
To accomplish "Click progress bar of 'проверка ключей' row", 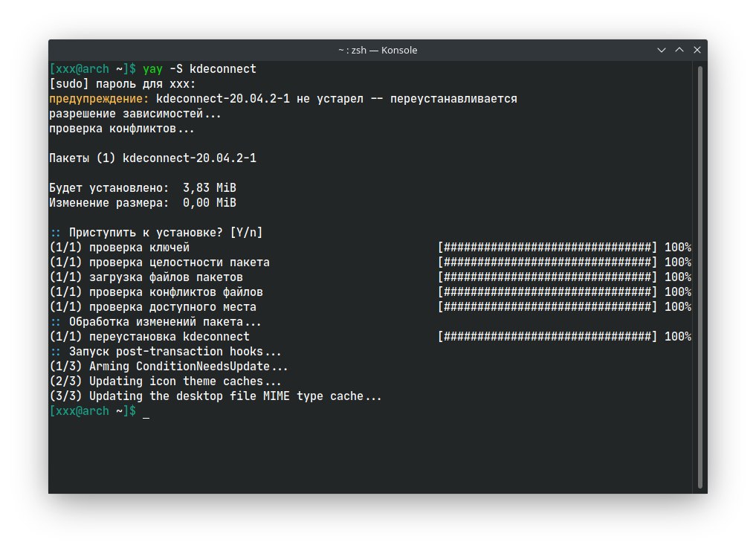I will point(547,248).
